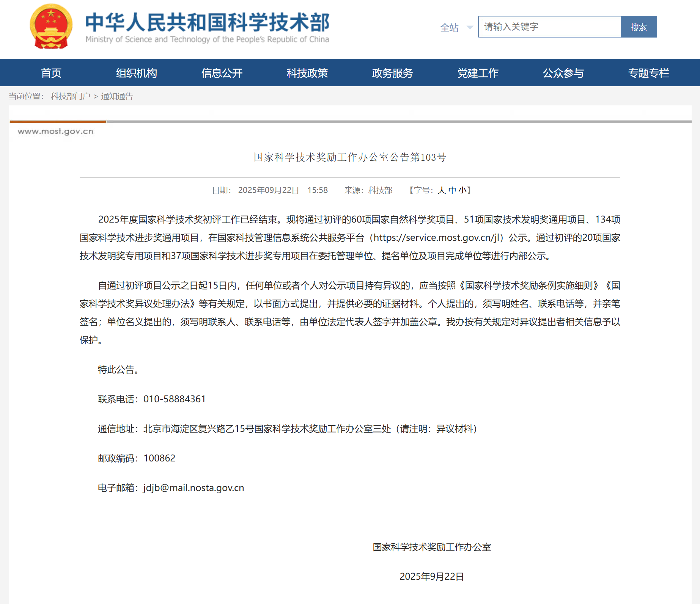Click the national emblem logo
The height and width of the screenshot is (604, 700).
[51, 27]
